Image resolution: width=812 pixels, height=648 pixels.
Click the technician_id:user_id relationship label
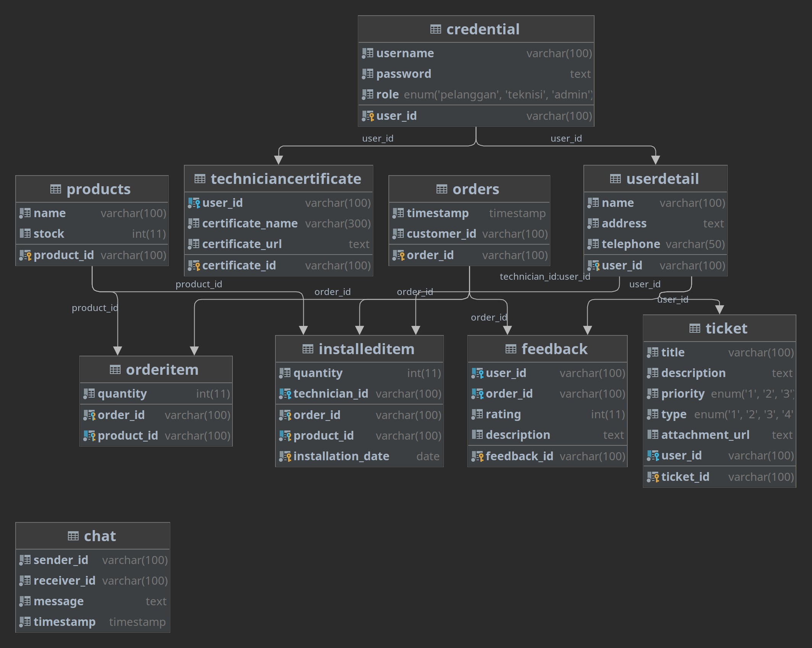point(545,277)
